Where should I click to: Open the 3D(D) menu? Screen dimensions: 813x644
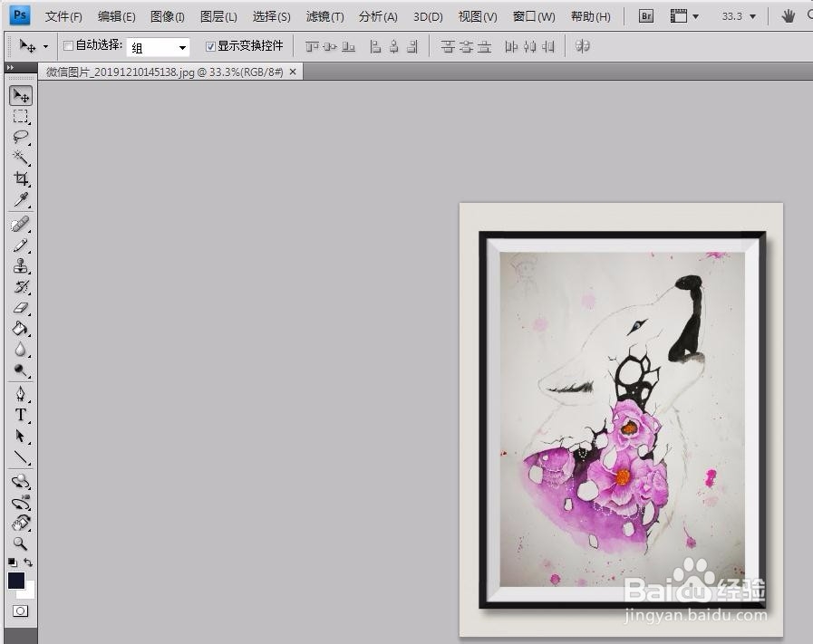(x=428, y=16)
